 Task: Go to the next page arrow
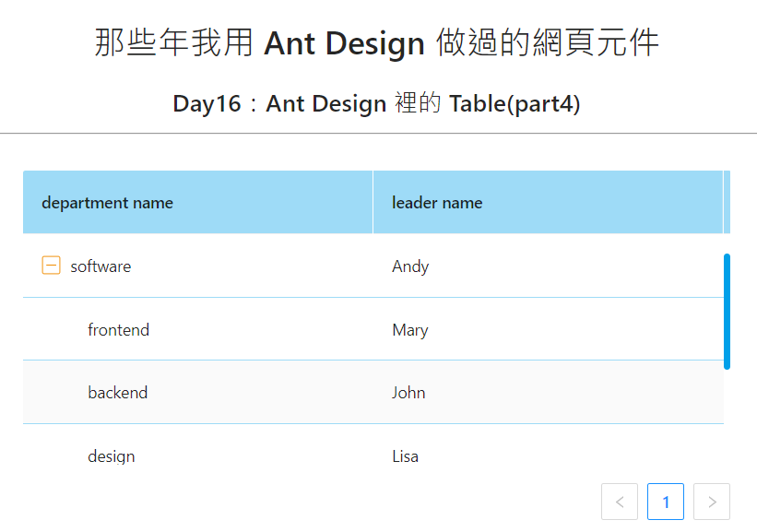(x=712, y=502)
